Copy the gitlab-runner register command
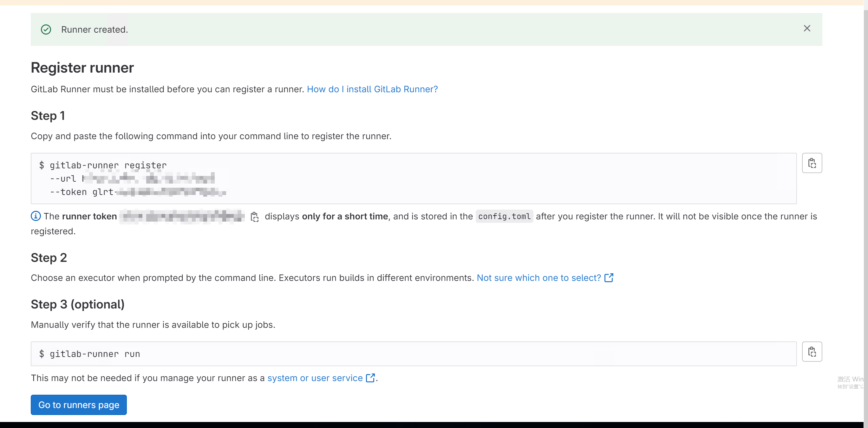Viewport: 868px width, 428px height. tap(812, 163)
